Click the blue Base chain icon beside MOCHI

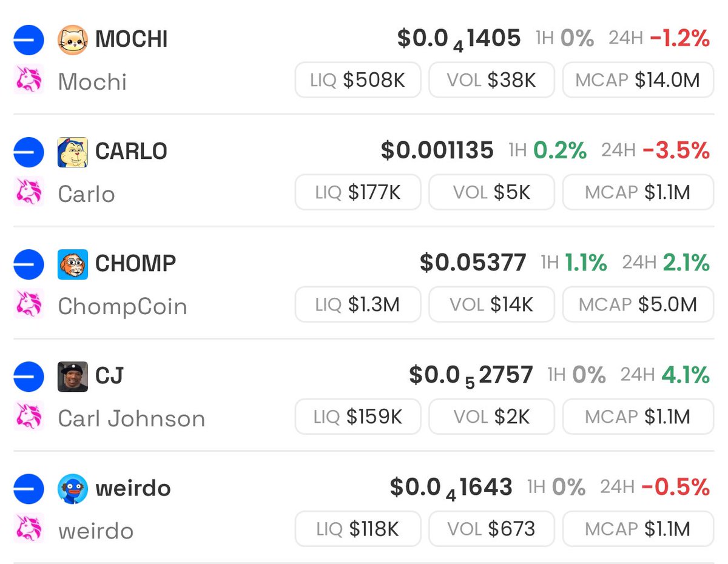point(29,40)
